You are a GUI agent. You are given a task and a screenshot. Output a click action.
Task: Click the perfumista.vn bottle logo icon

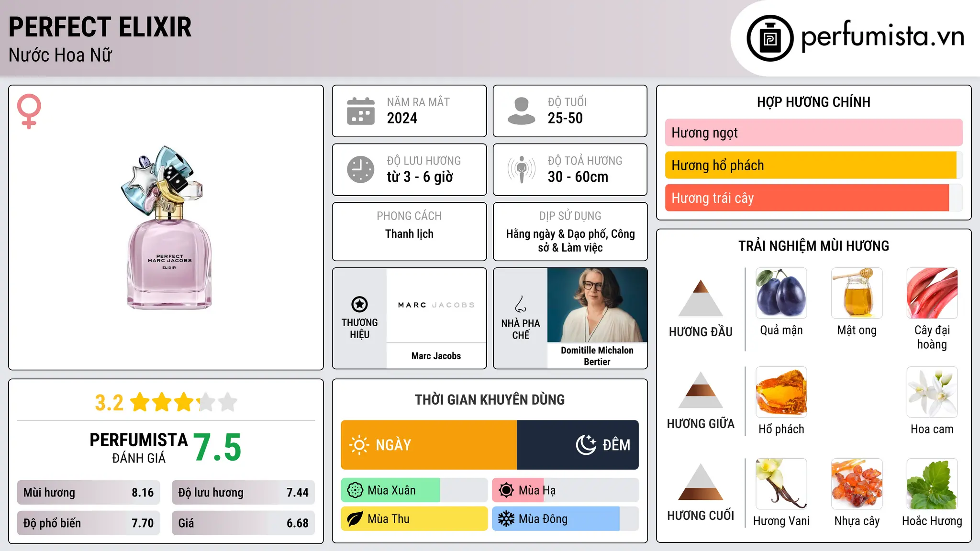click(770, 38)
